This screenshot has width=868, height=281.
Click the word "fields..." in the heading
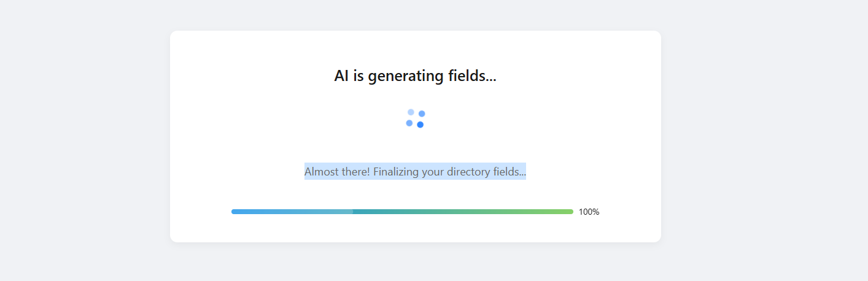point(472,76)
